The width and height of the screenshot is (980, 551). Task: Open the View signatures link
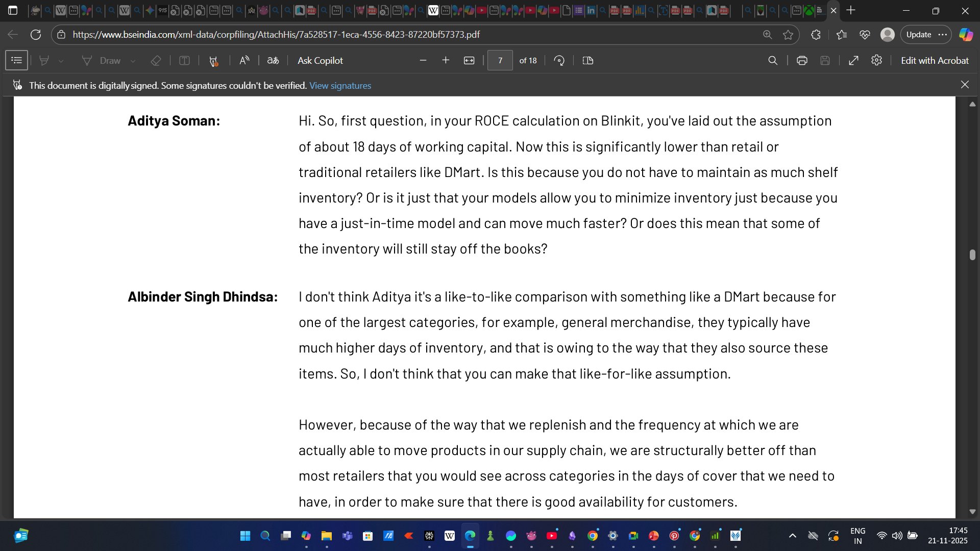(x=340, y=85)
